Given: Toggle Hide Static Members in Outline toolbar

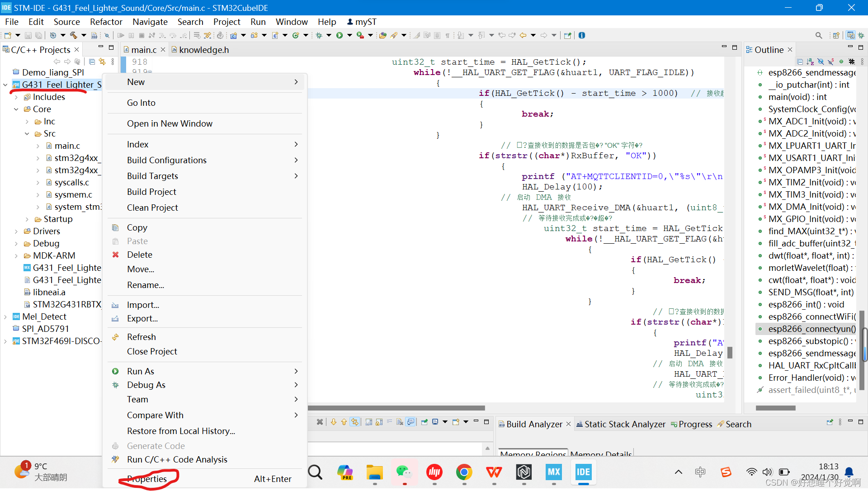Looking at the screenshot, I should click(x=831, y=61).
